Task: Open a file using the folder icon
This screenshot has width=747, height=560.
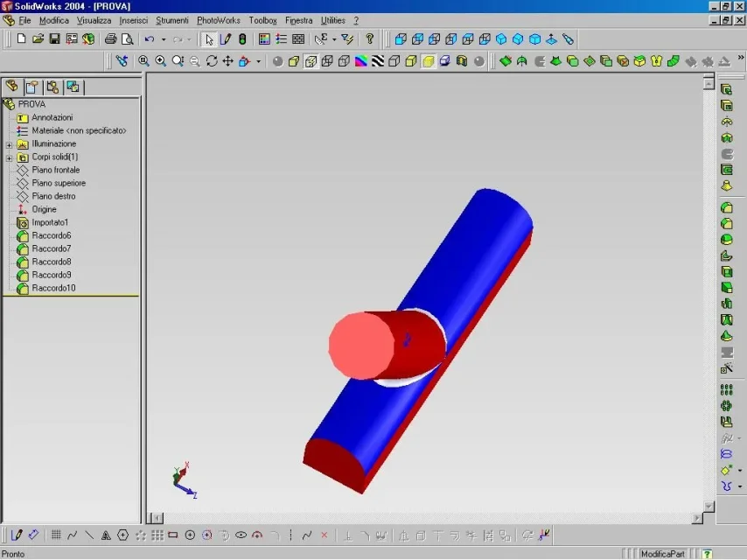Action: pyautogui.click(x=38, y=39)
